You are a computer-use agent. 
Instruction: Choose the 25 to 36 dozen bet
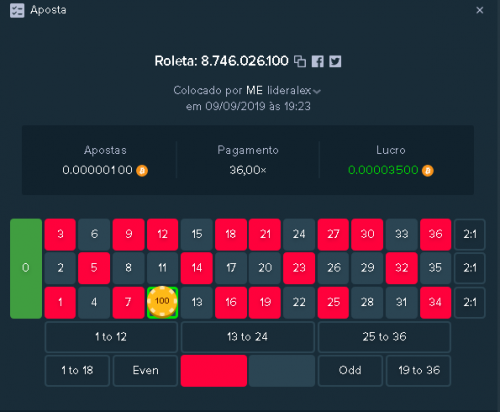coord(384,337)
